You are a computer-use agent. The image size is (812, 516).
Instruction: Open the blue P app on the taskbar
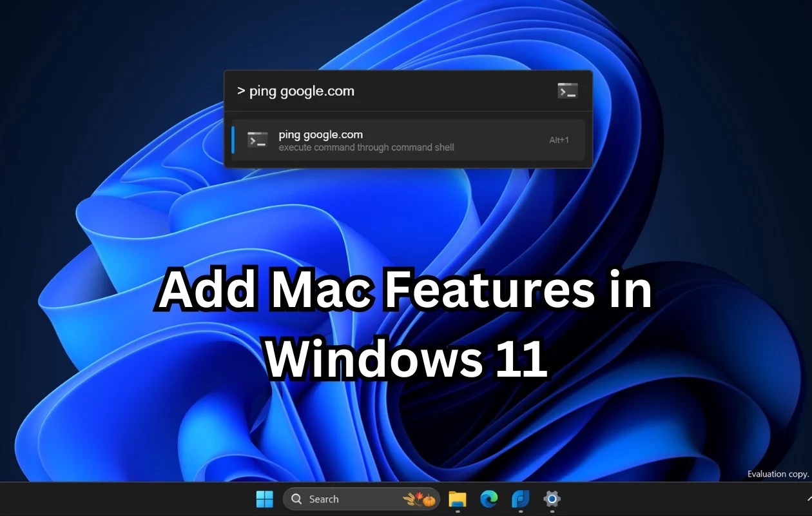(520, 499)
